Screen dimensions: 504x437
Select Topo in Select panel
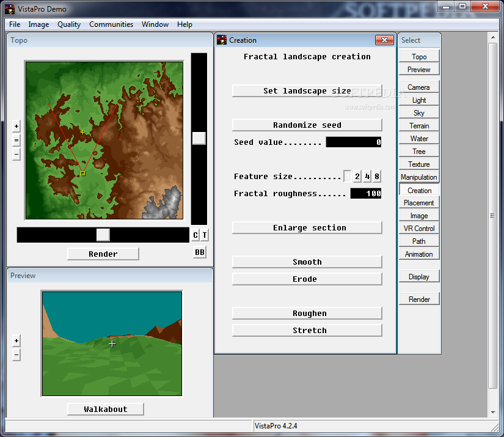coord(419,57)
